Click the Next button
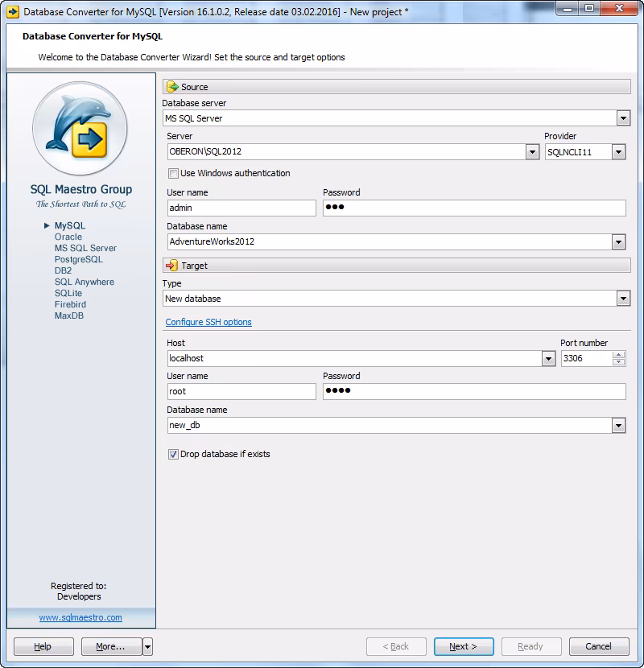 pyautogui.click(x=464, y=646)
